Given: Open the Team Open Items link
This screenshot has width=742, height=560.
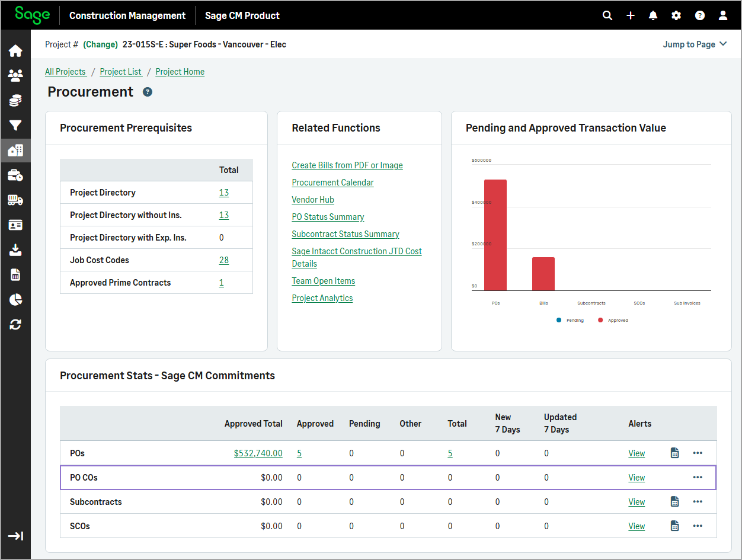Looking at the screenshot, I should pos(324,281).
